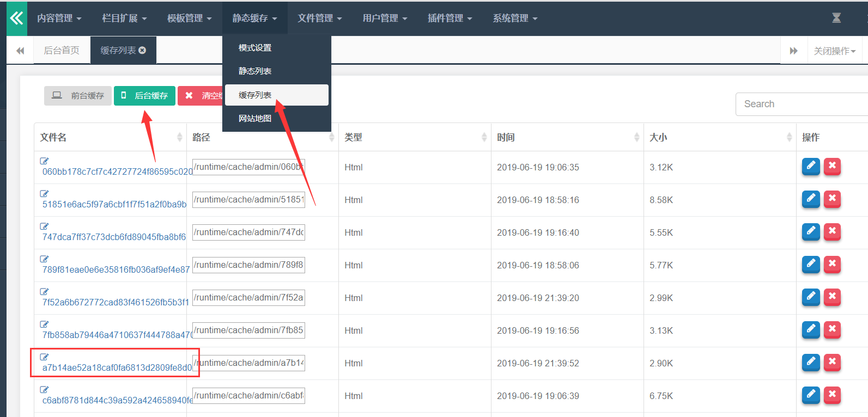Delete row 51851e6a with red x button
Viewport: 868px width, 417px height.
(x=832, y=199)
